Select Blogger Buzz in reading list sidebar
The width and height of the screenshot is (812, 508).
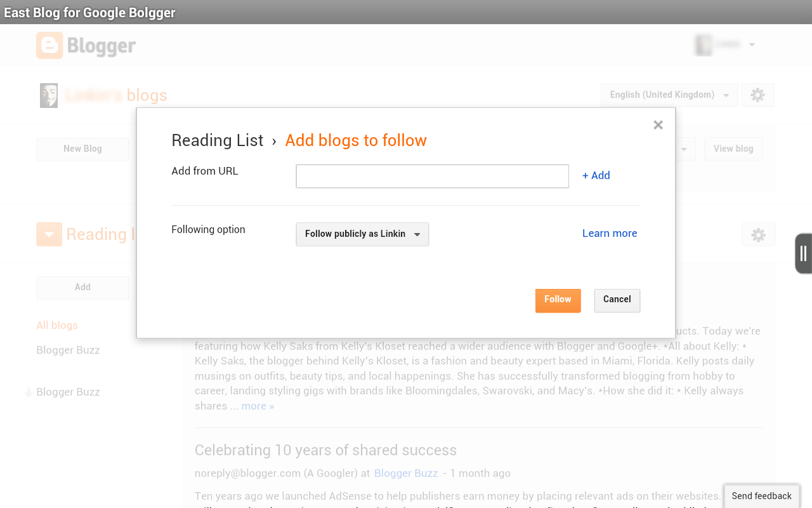coord(68,350)
